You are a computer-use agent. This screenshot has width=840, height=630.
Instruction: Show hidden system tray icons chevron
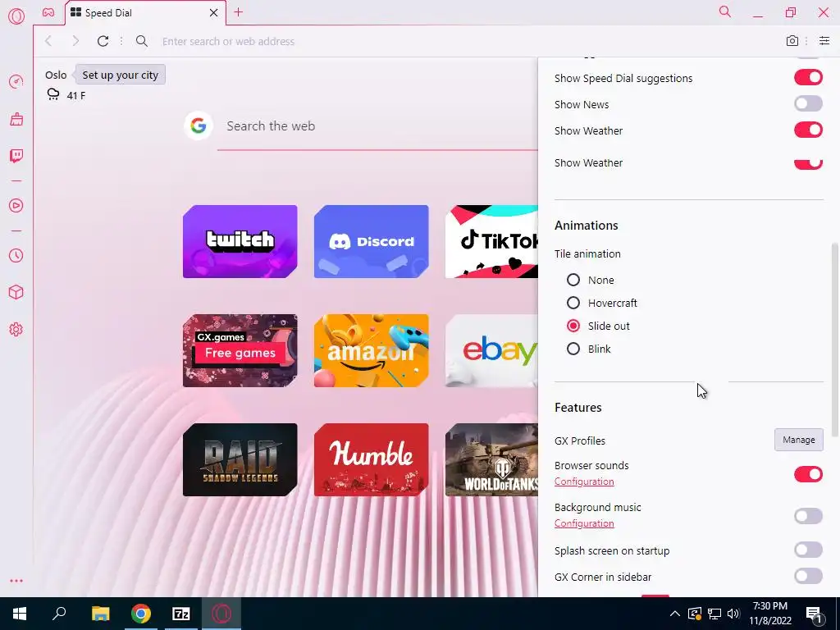[x=675, y=614]
